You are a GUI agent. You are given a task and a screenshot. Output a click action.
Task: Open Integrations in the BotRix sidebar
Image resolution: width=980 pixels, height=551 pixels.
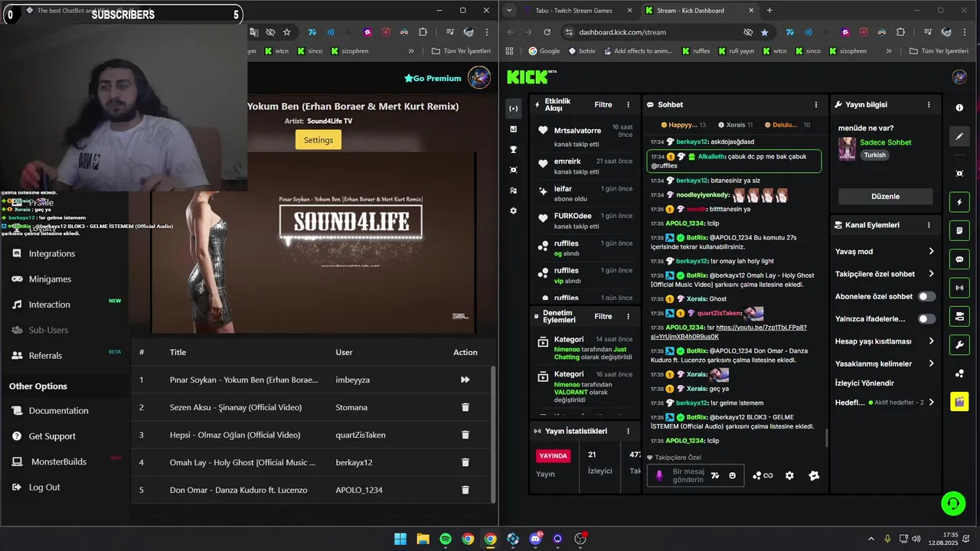coord(52,253)
